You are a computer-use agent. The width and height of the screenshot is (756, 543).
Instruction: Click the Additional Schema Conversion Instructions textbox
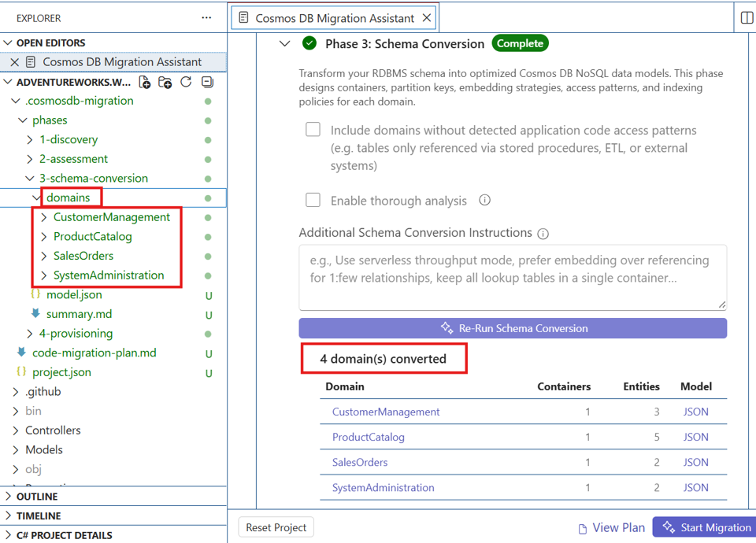point(513,278)
